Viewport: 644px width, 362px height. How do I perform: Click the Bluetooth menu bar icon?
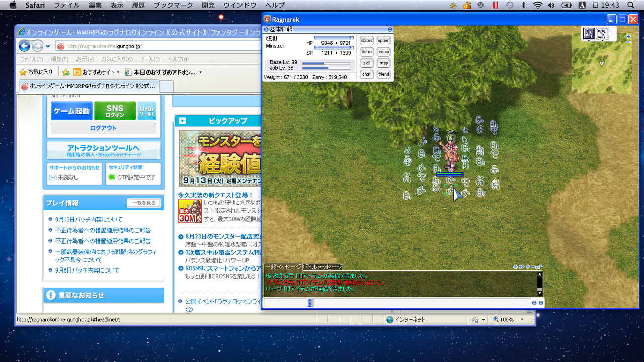[x=523, y=5]
